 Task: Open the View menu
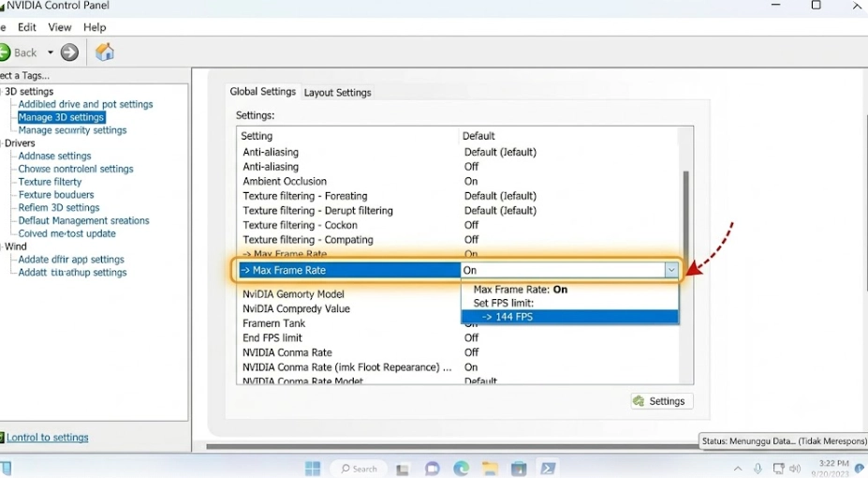(x=59, y=27)
